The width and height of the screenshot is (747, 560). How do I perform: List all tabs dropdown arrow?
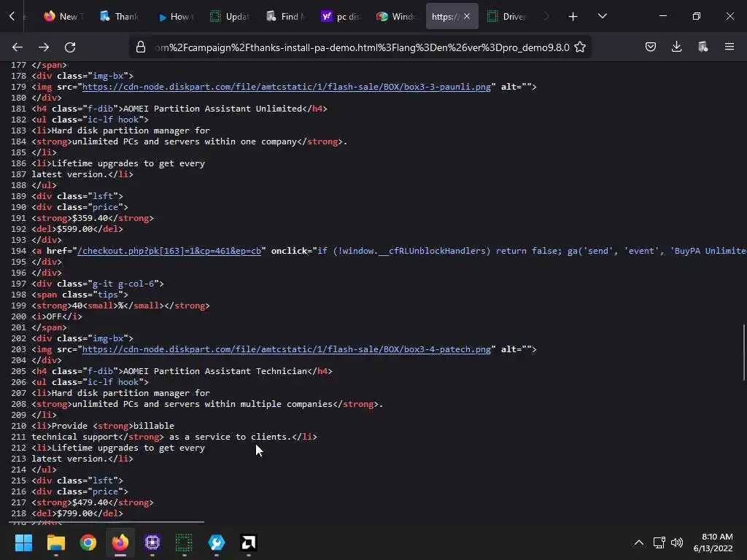click(x=603, y=16)
